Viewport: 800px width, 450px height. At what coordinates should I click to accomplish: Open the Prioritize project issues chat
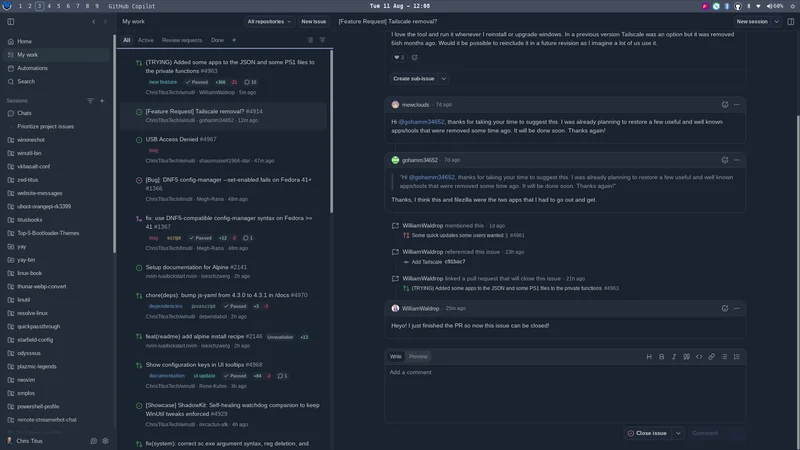(x=56, y=126)
